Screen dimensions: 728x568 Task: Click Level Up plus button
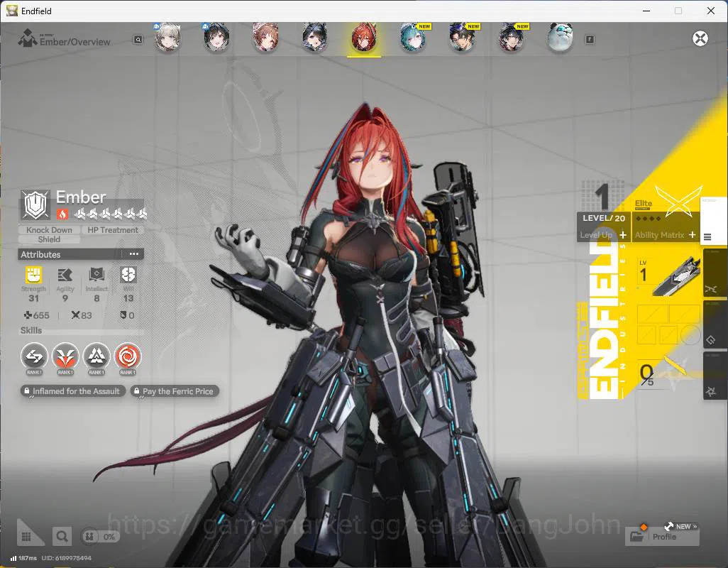coord(622,235)
